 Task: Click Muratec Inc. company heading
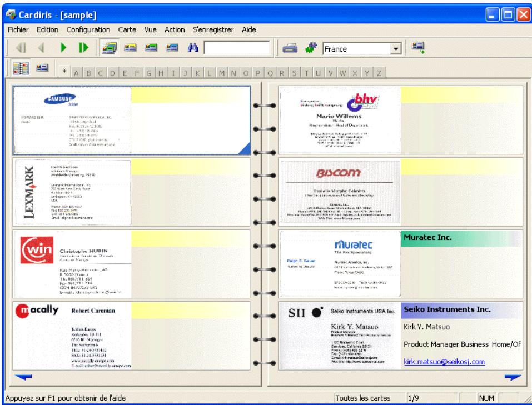click(427, 237)
